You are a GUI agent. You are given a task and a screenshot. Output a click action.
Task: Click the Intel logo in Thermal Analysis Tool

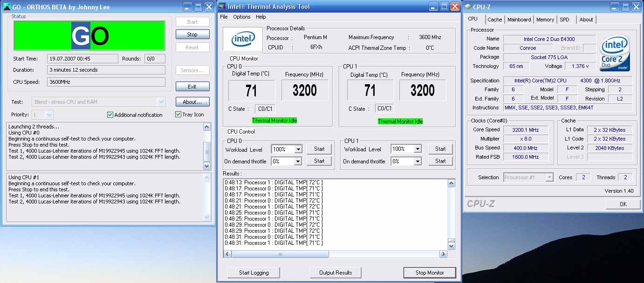click(x=243, y=38)
